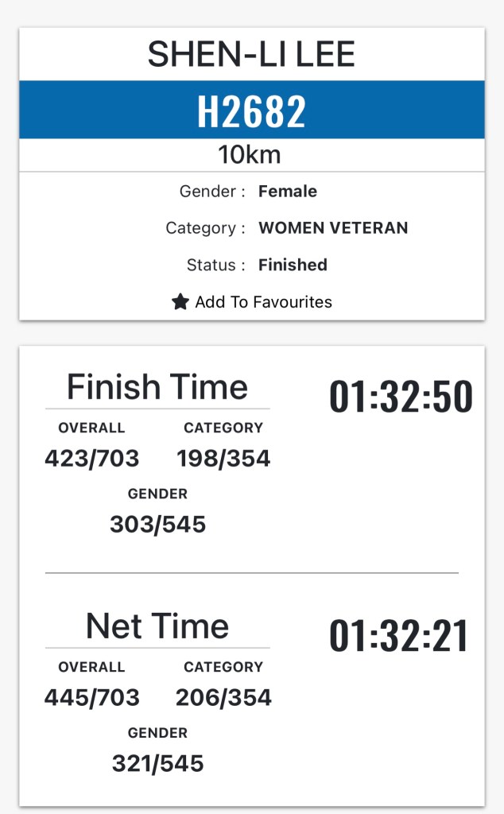This screenshot has width=504, height=814.
Task: Tap finish gender rank 303/545
Action: point(157,525)
